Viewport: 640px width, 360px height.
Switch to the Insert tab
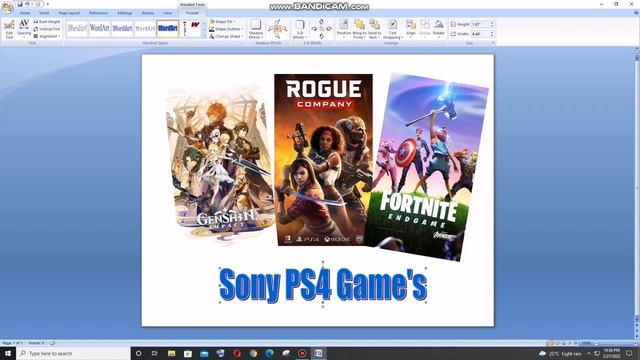[44, 13]
